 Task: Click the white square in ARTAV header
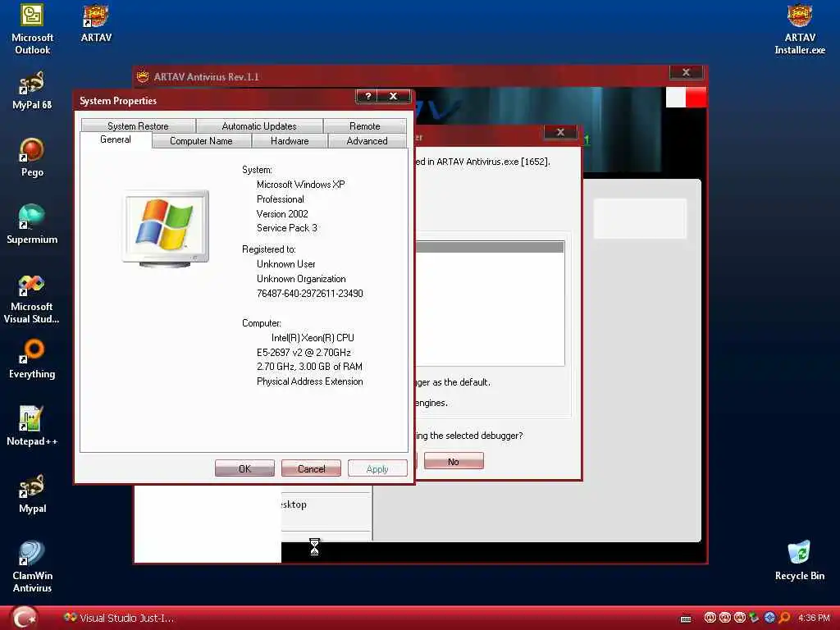pos(676,97)
